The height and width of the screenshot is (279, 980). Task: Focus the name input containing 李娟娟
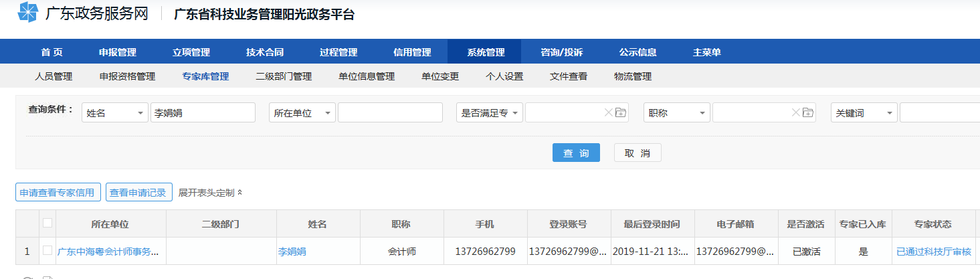coord(203,112)
